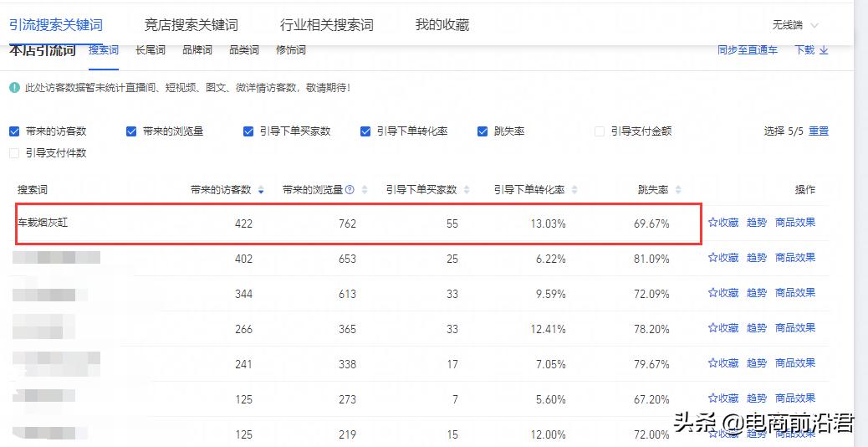Sort by 带来的访客数 column arrows
This screenshot has width=868, height=447.
pos(261,190)
